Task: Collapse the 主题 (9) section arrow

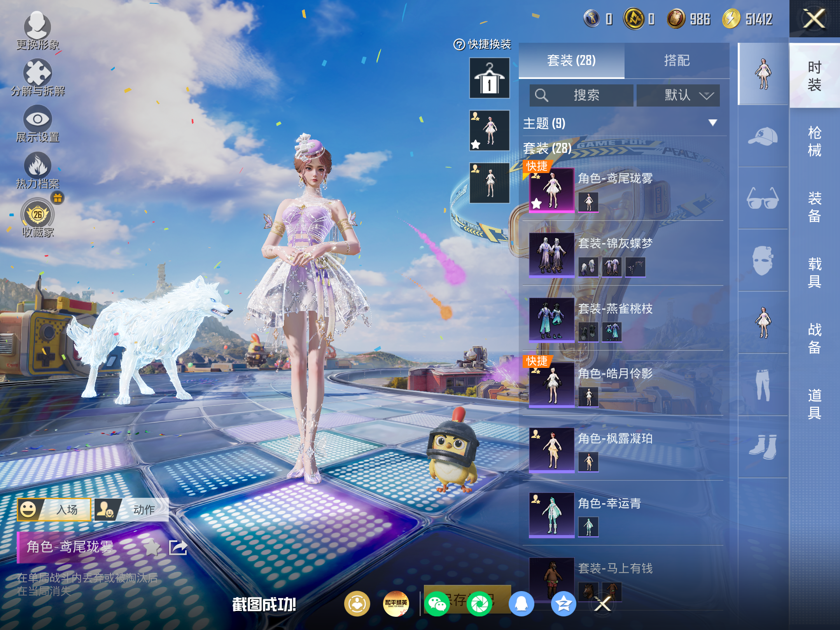Action: [x=712, y=123]
